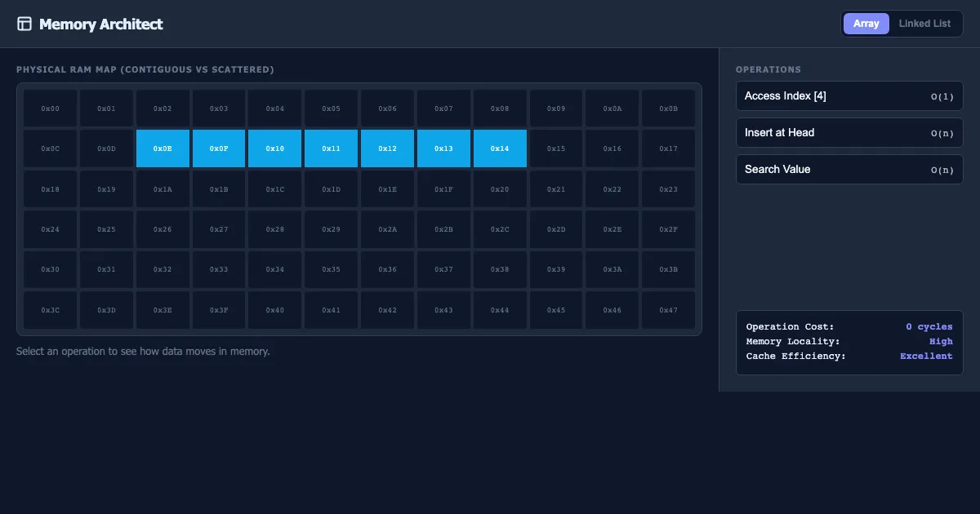Click the Memory Architect title
This screenshot has width=980, height=514.
click(100, 24)
